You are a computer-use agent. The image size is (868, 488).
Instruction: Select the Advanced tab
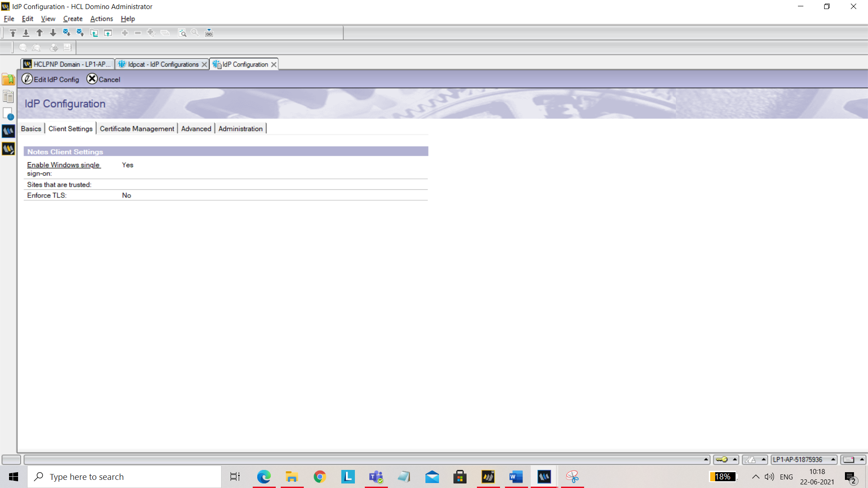[196, 129]
